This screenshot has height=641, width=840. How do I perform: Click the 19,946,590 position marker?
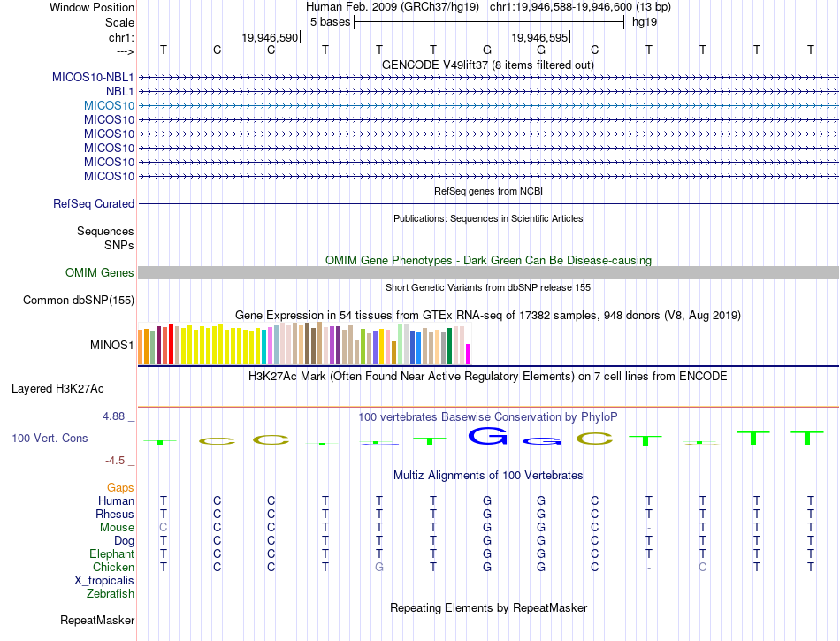[x=270, y=37]
